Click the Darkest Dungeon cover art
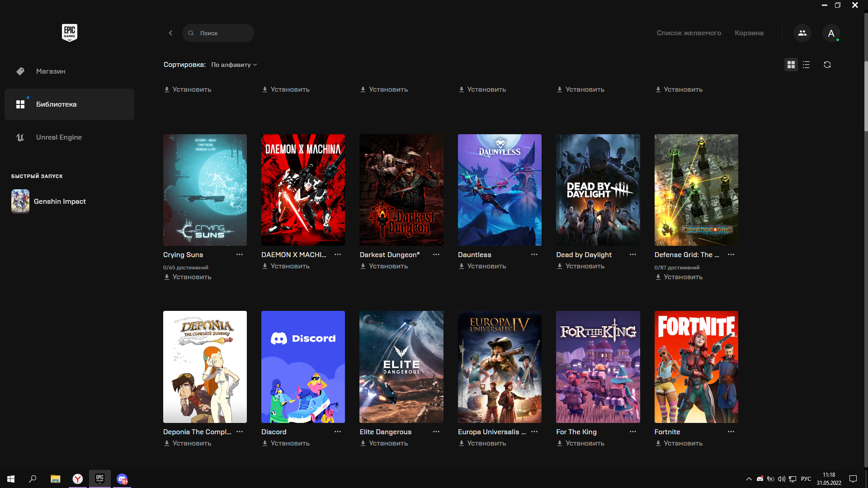The width and height of the screenshot is (868, 488). coord(401,190)
